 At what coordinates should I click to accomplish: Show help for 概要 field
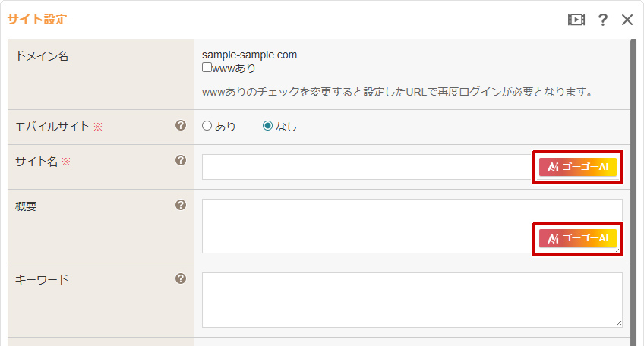181,205
